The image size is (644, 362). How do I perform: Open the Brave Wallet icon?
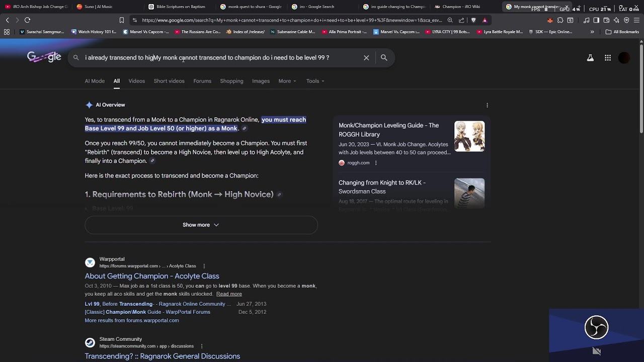coord(606,20)
